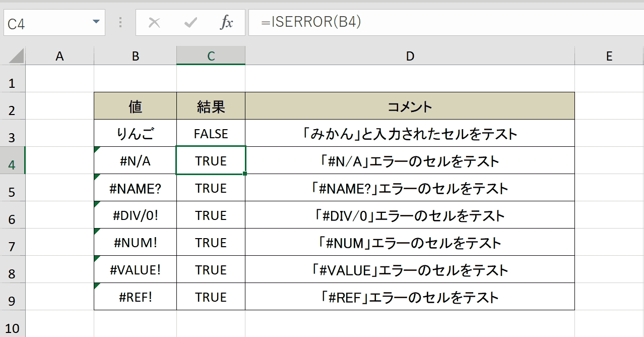Expand the Name Box dropdown arrow
Image resolution: width=644 pixels, height=337 pixels.
(x=96, y=22)
